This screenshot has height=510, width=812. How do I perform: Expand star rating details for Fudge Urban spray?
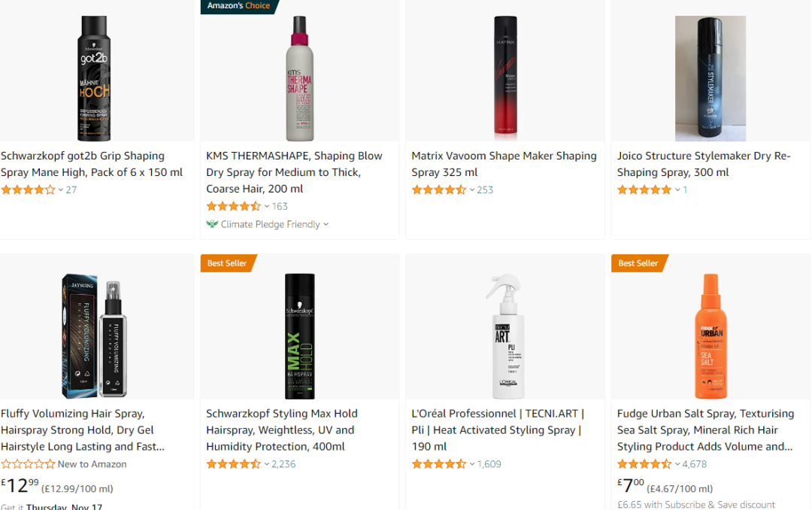[x=677, y=465]
